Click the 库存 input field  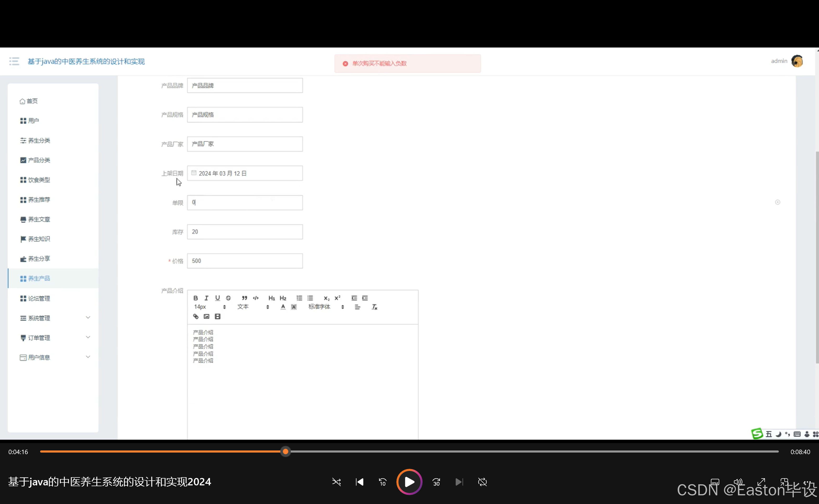coord(245,232)
